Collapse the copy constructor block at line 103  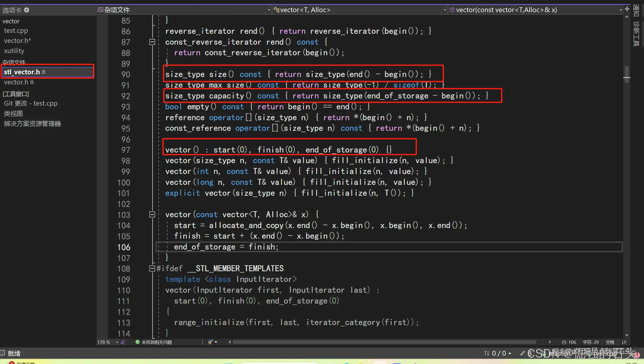point(152,214)
